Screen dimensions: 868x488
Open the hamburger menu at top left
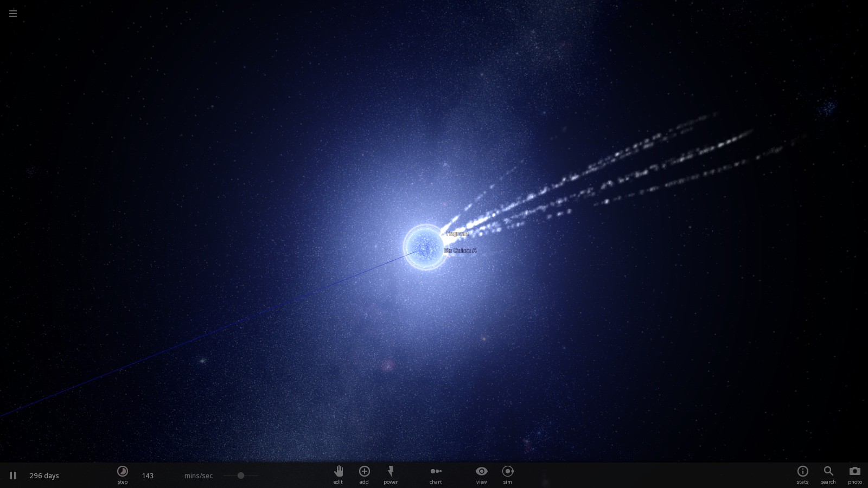click(12, 13)
